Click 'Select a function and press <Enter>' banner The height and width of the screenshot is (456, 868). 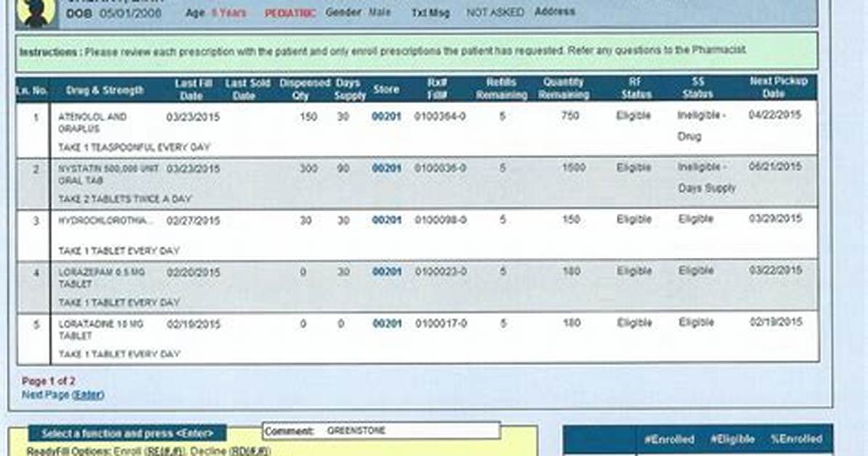(127, 433)
